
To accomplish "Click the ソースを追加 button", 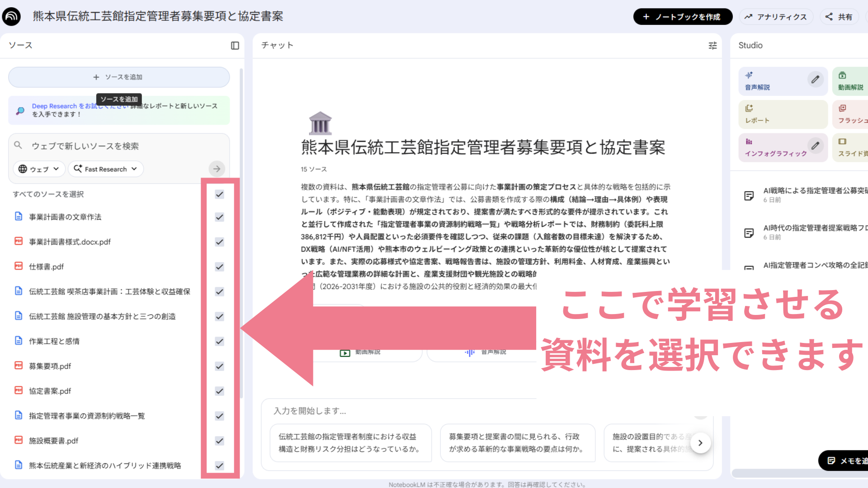I will [x=119, y=77].
